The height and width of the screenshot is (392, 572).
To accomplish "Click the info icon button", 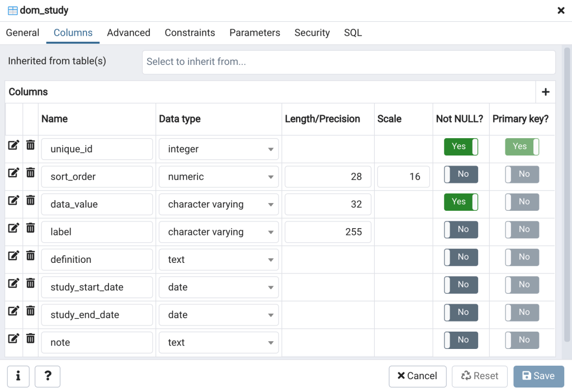I will 18,376.
